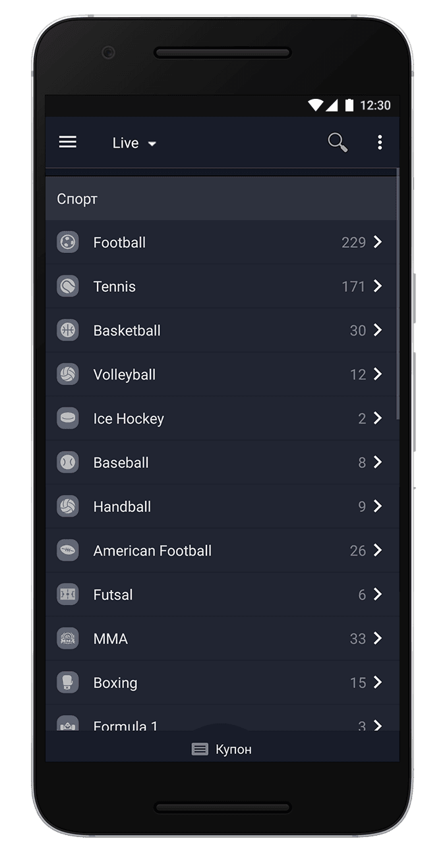Tap the American Football icon
The image size is (447, 868).
point(68,550)
